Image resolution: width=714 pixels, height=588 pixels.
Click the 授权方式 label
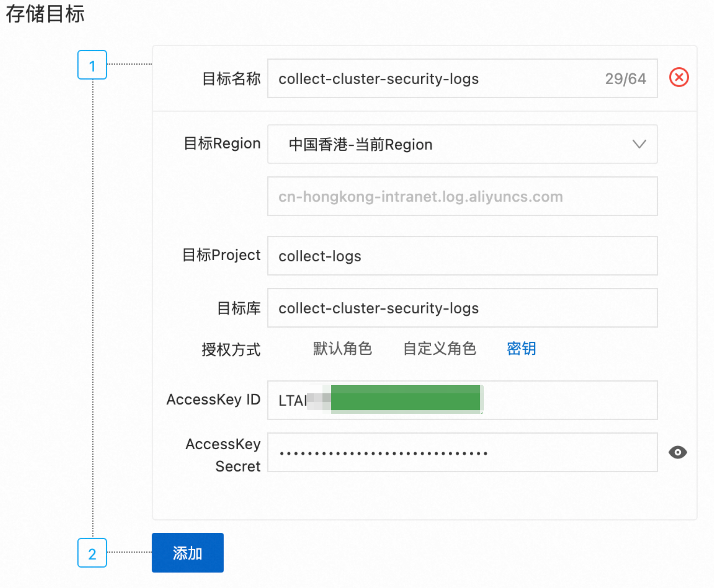[231, 349]
